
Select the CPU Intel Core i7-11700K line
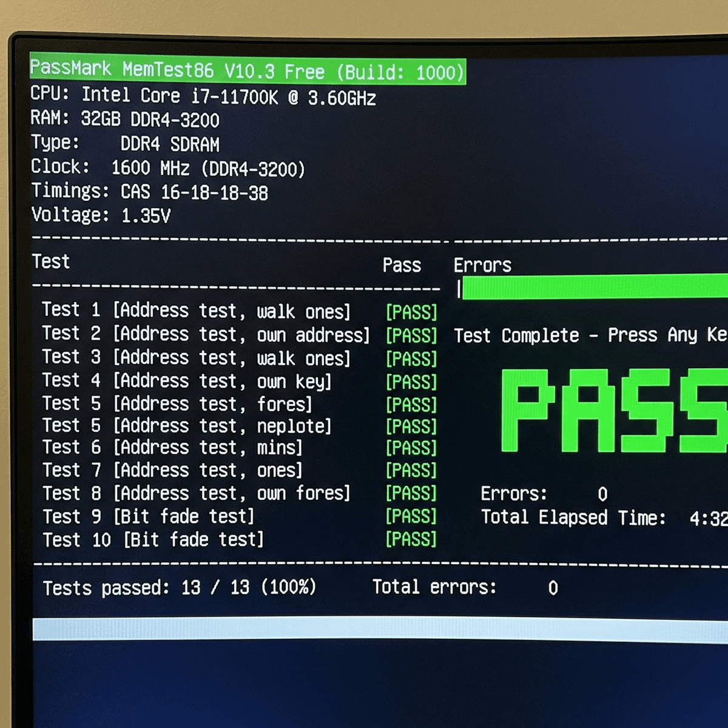tap(203, 96)
